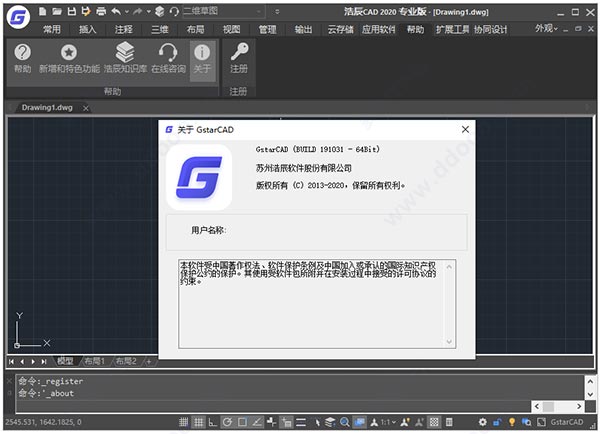Click the headset icon in the title bar
The width and height of the screenshot is (600, 434).
point(174,11)
